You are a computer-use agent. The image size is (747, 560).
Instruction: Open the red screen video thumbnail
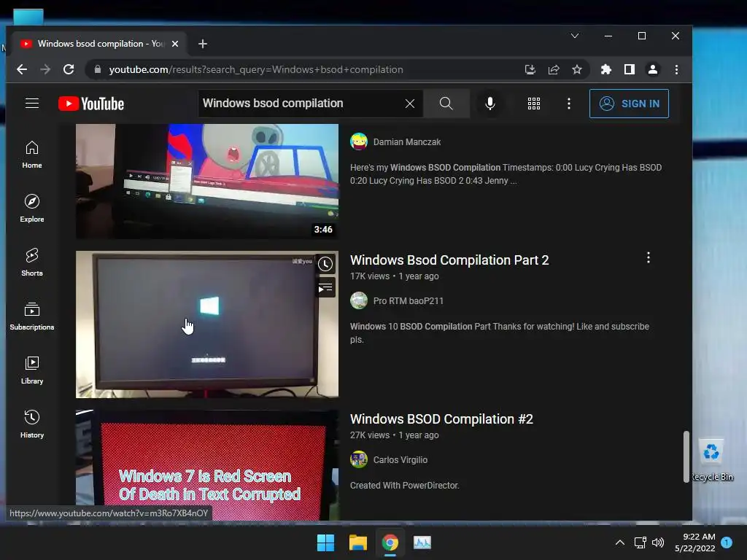[x=206, y=464]
